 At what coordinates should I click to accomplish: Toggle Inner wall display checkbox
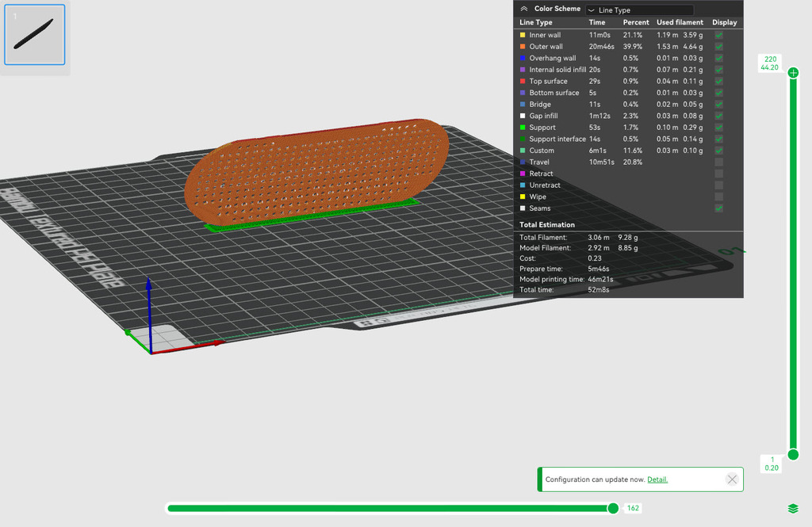click(718, 35)
